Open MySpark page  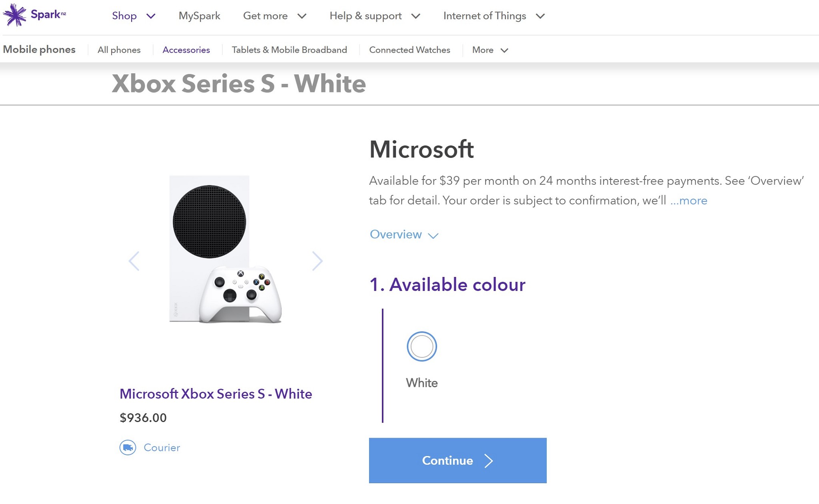pos(199,16)
